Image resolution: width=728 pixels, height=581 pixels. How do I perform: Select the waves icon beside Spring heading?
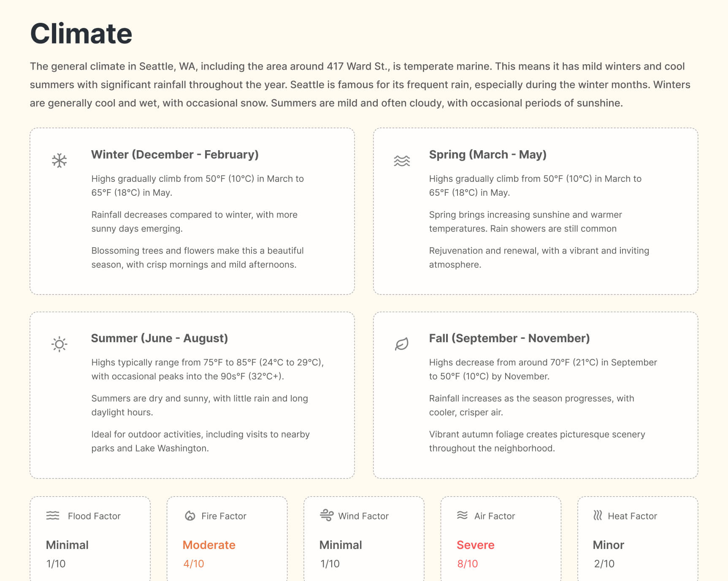click(401, 159)
